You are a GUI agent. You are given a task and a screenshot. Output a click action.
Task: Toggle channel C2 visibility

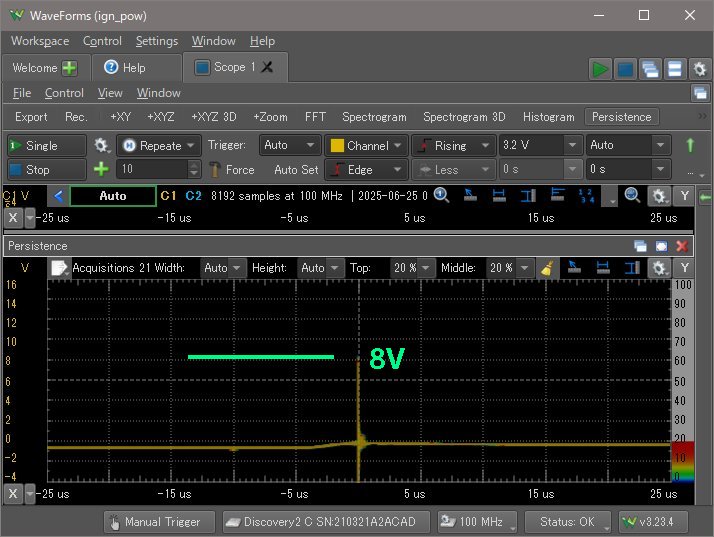(193, 196)
